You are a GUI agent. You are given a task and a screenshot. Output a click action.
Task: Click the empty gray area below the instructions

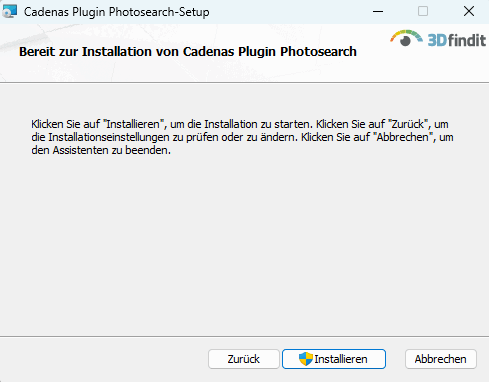(x=244, y=243)
